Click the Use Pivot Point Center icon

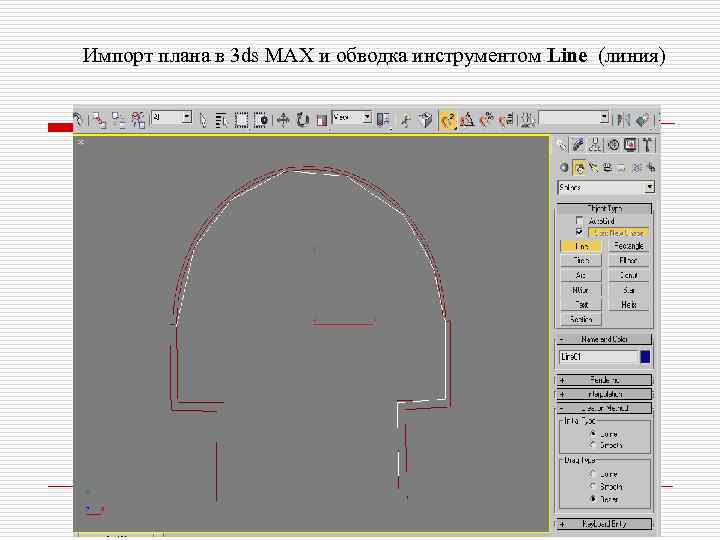point(383,120)
